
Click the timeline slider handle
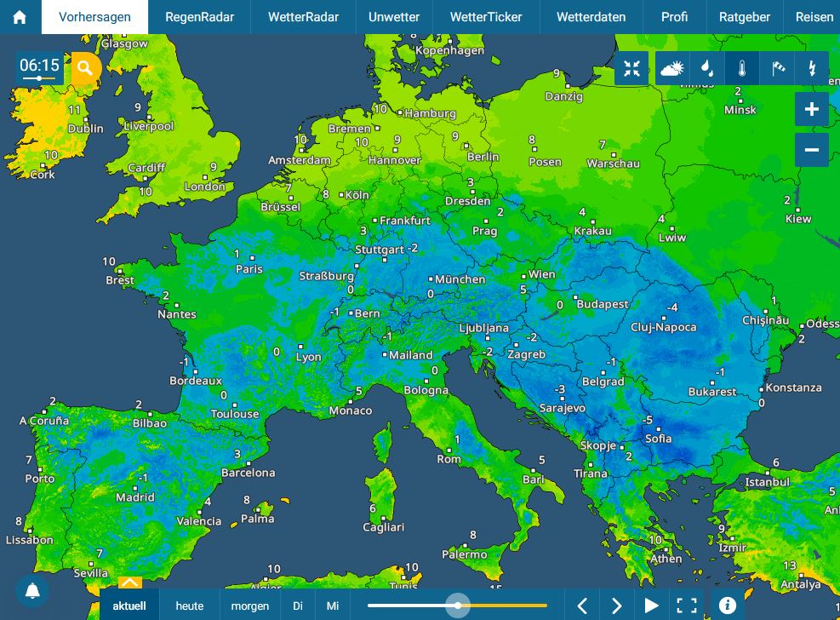[x=458, y=606]
